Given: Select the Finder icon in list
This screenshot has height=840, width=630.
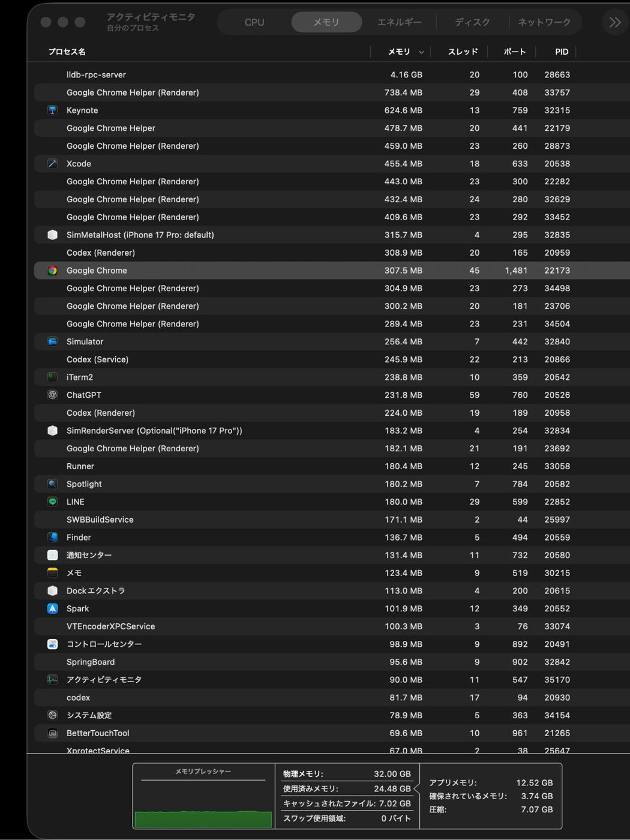Looking at the screenshot, I should (x=52, y=538).
